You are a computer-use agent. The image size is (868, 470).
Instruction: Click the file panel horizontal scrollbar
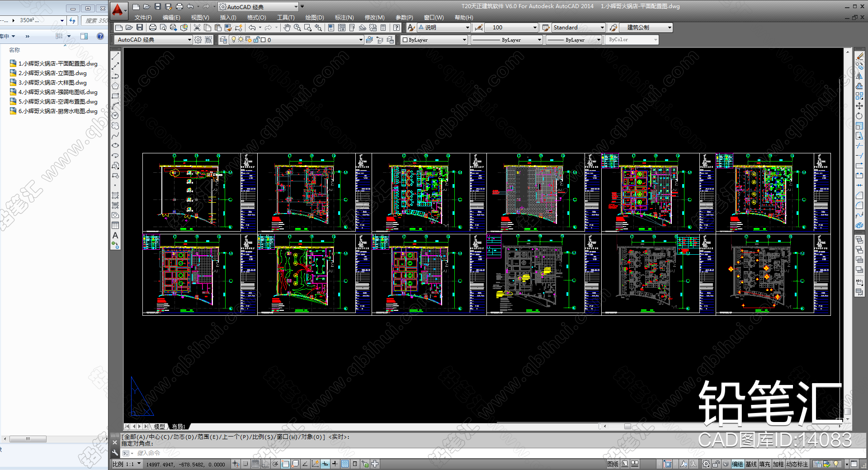coord(28,439)
